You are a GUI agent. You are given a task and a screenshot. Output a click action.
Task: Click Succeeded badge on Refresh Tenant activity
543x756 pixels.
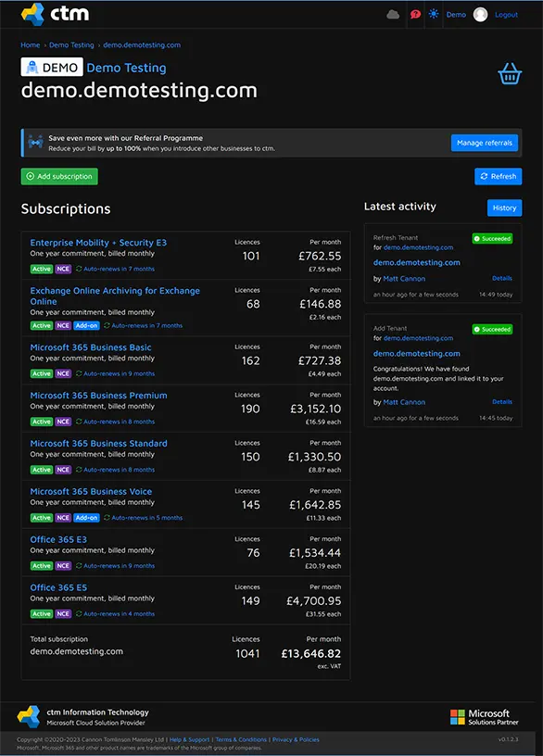[x=492, y=239]
